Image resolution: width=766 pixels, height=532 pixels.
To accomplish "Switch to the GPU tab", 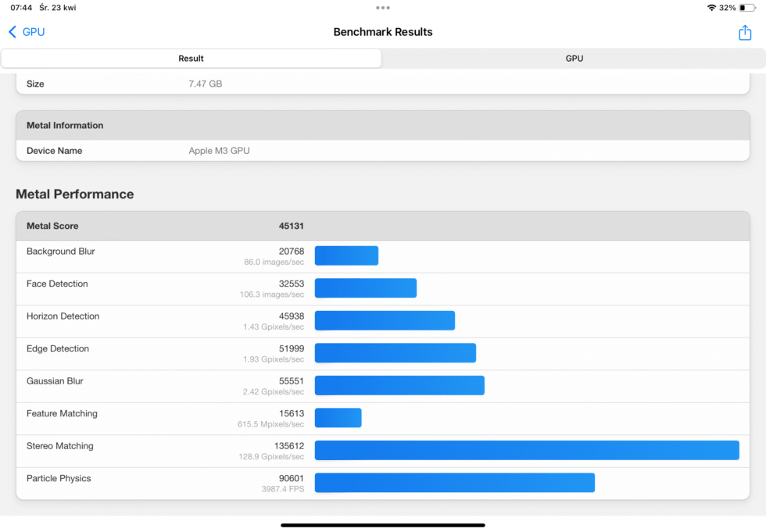I will [574, 59].
